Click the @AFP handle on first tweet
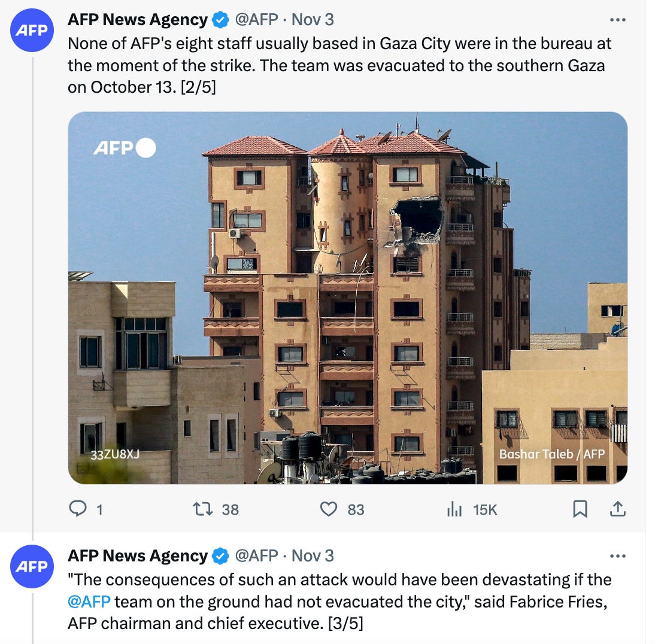 point(256,20)
